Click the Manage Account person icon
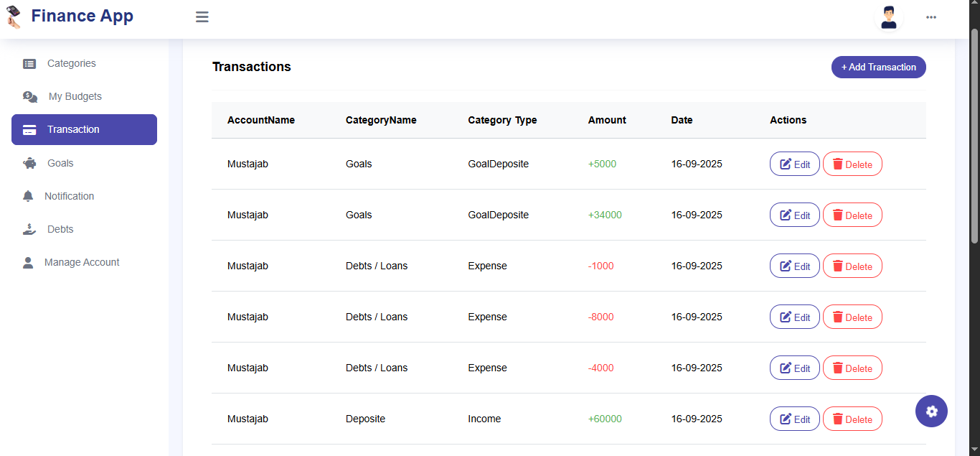The image size is (980, 456). [x=28, y=262]
